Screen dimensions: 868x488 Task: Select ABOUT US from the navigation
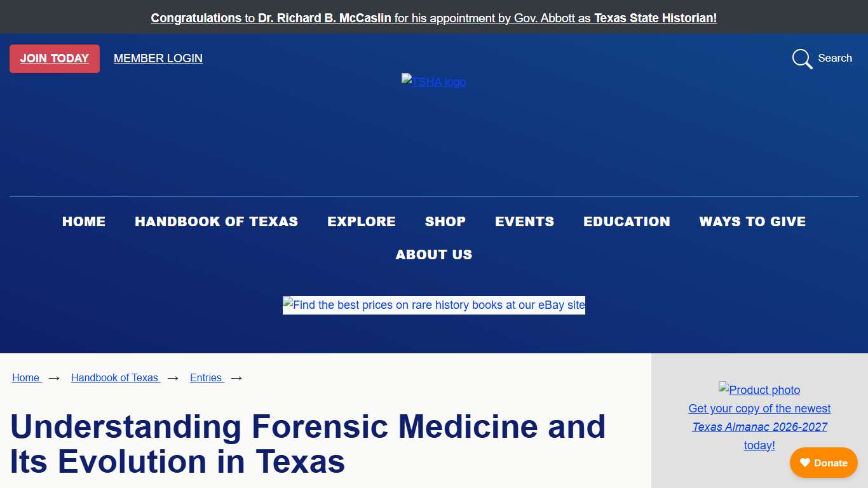(434, 254)
